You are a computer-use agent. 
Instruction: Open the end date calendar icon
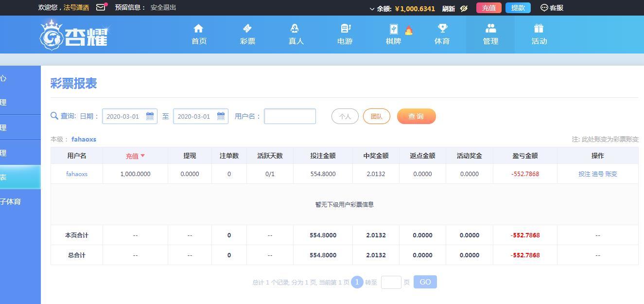(221, 116)
